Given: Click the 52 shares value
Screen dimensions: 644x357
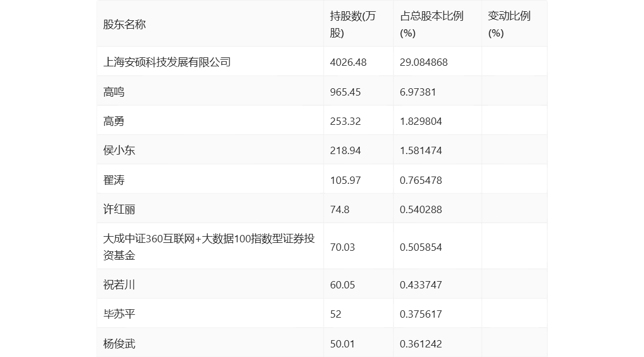Looking at the screenshot, I should pyautogui.click(x=336, y=314).
